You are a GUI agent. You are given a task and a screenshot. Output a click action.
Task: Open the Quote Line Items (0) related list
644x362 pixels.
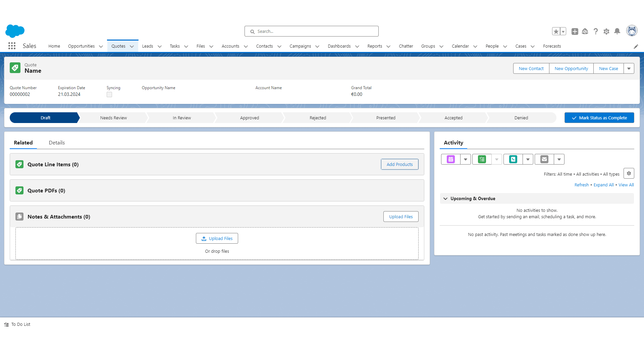click(x=53, y=164)
